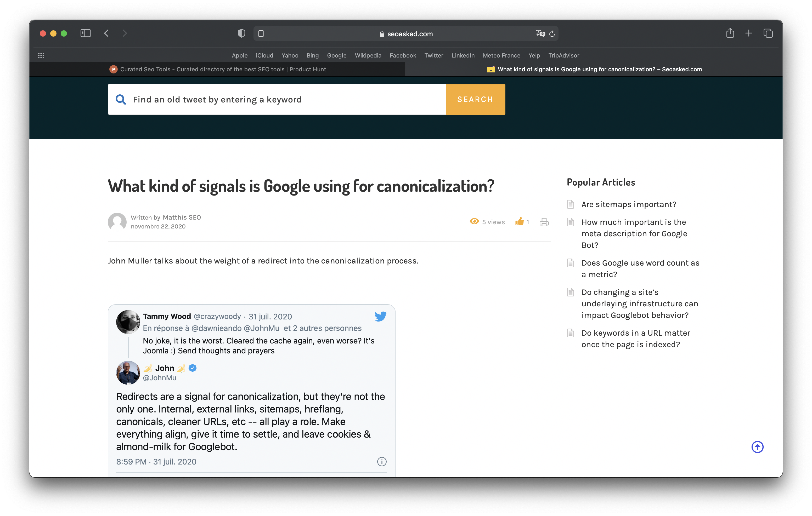Click the scroll-to-top arrow button
The width and height of the screenshot is (812, 516).
click(757, 447)
